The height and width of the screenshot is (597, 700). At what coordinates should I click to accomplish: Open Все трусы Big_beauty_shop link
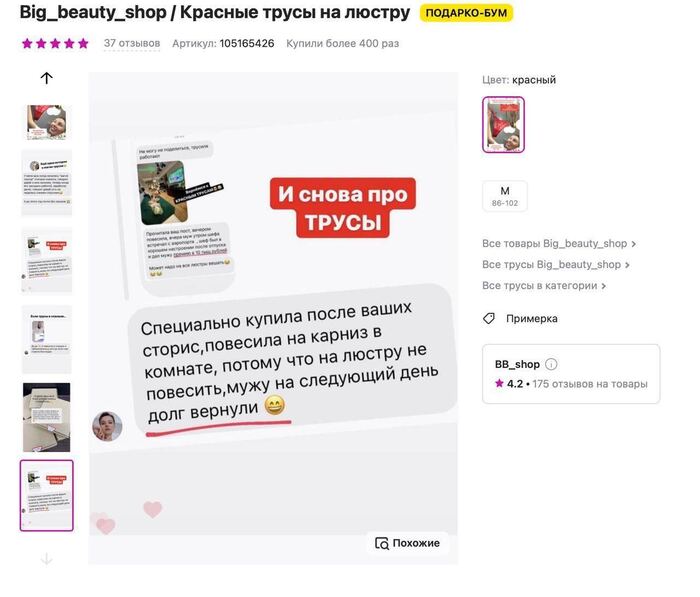coord(556,264)
